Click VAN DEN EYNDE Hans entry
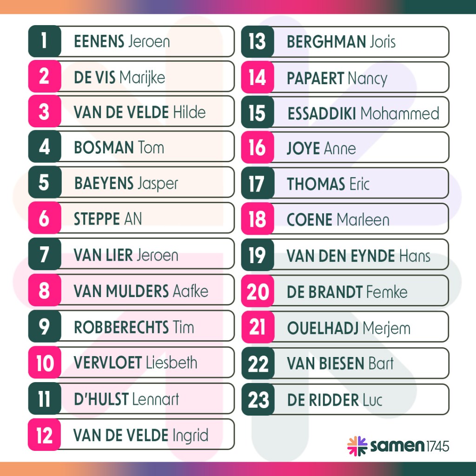Screen dimensions: 476x476 click(x=358, y=256)
